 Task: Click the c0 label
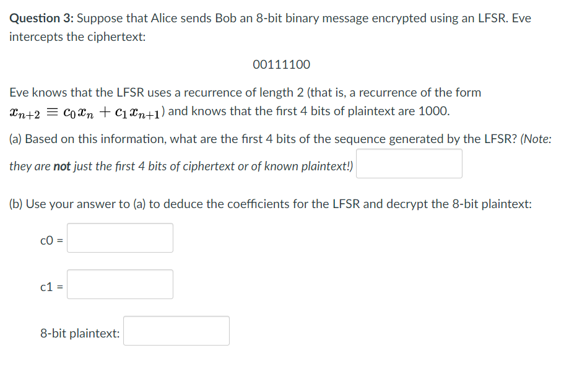click(48, 241)
